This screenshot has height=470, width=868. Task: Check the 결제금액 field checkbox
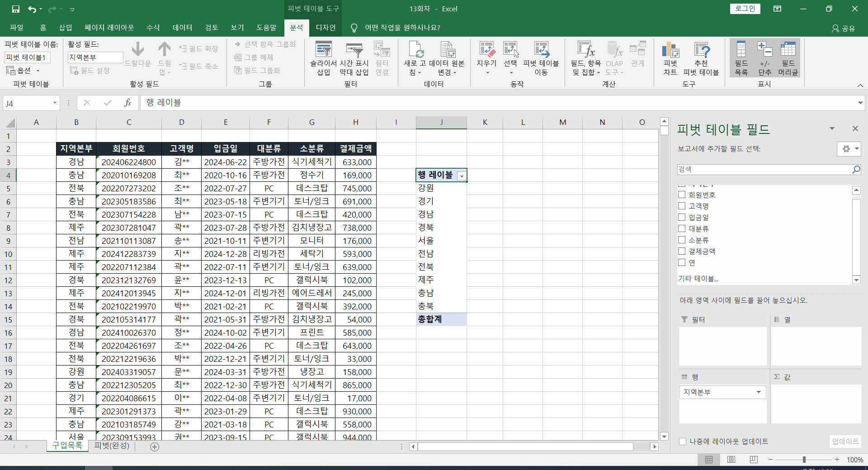(x=682, y=251)
